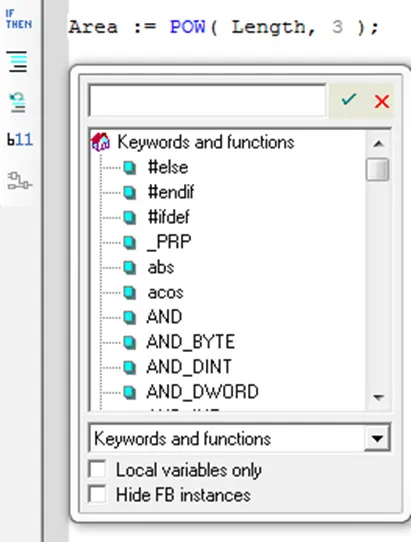Open the Keywords and functions category dropdown
The height and width of the screenshot is (542, 411).
(377, 439)
